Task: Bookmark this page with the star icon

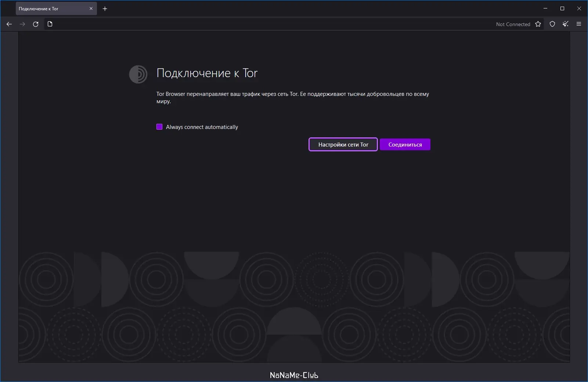Action: 538,24
